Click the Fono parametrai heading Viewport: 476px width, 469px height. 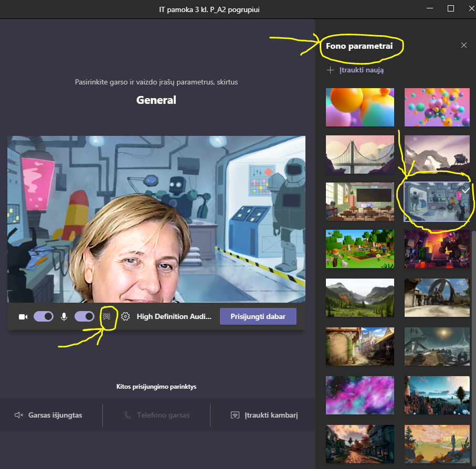[x=359, y=46]
